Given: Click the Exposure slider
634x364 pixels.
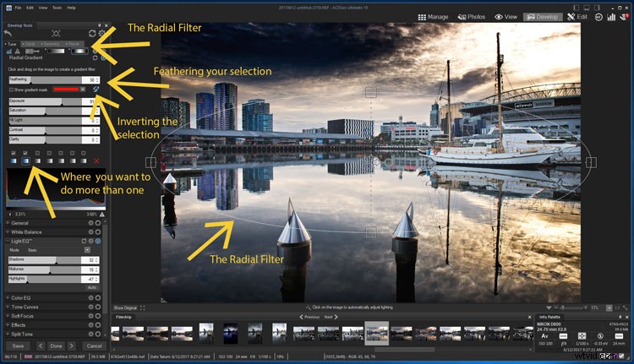Looking at the screenshot, I should tap(54, 101).
